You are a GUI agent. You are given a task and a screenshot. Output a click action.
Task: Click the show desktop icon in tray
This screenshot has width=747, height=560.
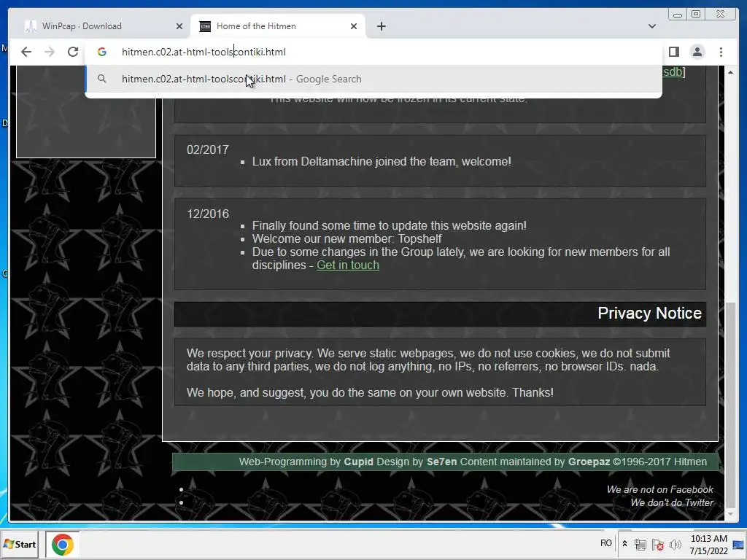(x=739, y=544)
